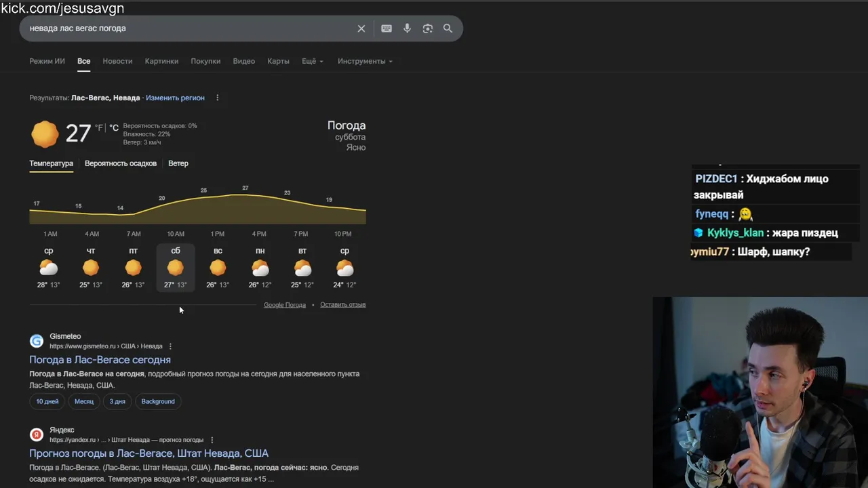This screenshot has height=488, width=868.
Task: Click the '3 дня' sitelink chip
Action: point(117,401)
